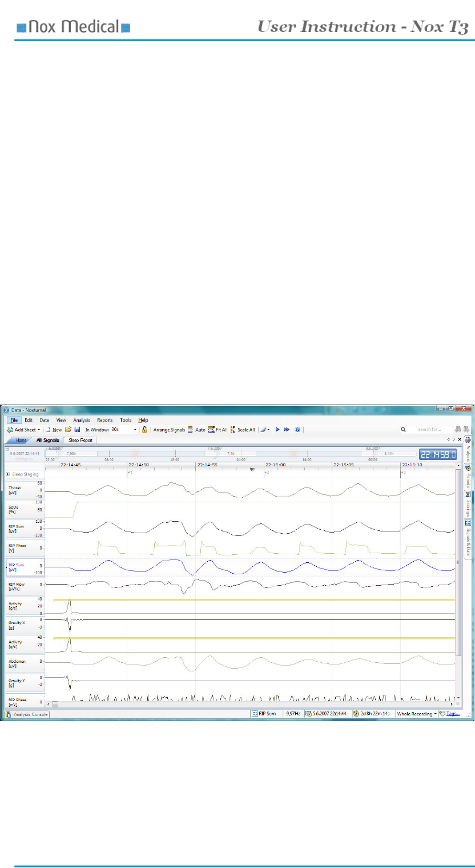
Task: Click the fast forward playback button
Action: click(287, 429)
